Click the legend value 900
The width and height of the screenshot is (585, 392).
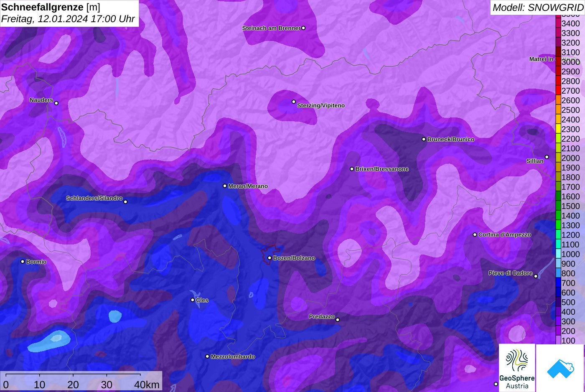click(568, 264)
